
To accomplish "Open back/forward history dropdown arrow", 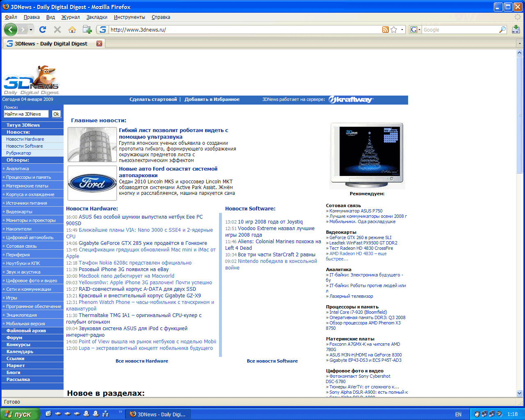I will tap(31, 30).
